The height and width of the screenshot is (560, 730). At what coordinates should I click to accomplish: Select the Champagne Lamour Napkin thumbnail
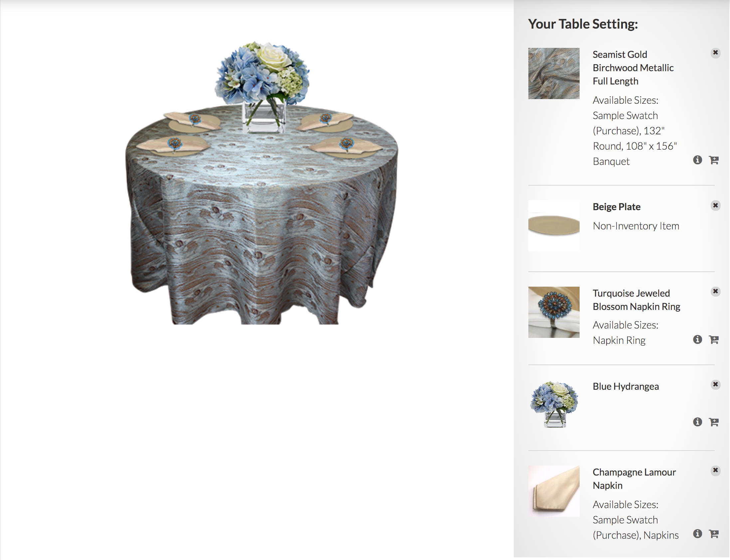(554, 491)
